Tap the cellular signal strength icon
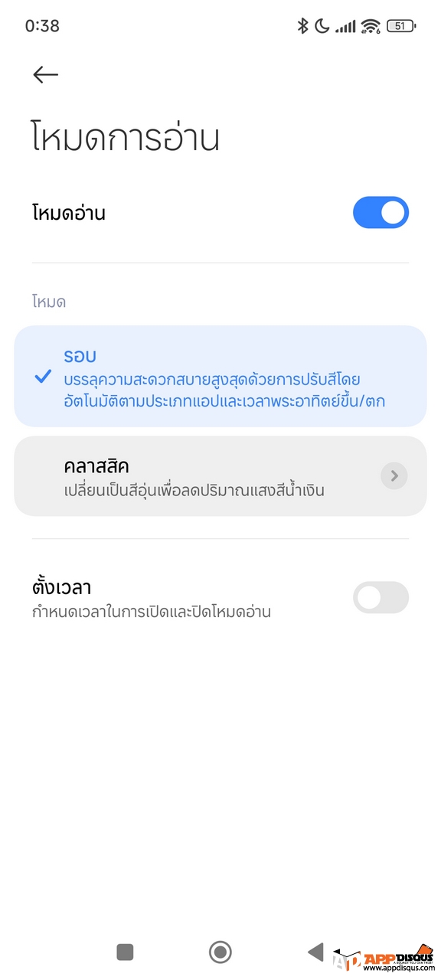 345,27
